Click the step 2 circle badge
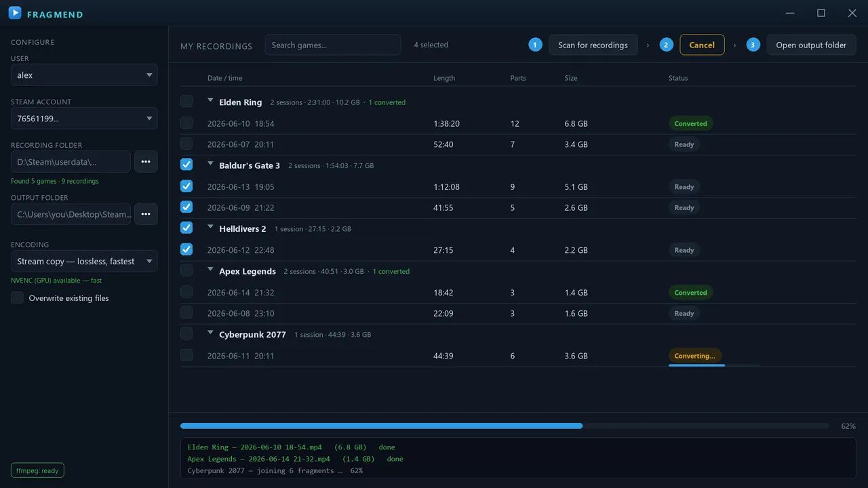This screenshot has width=868, height=488. 667,45
